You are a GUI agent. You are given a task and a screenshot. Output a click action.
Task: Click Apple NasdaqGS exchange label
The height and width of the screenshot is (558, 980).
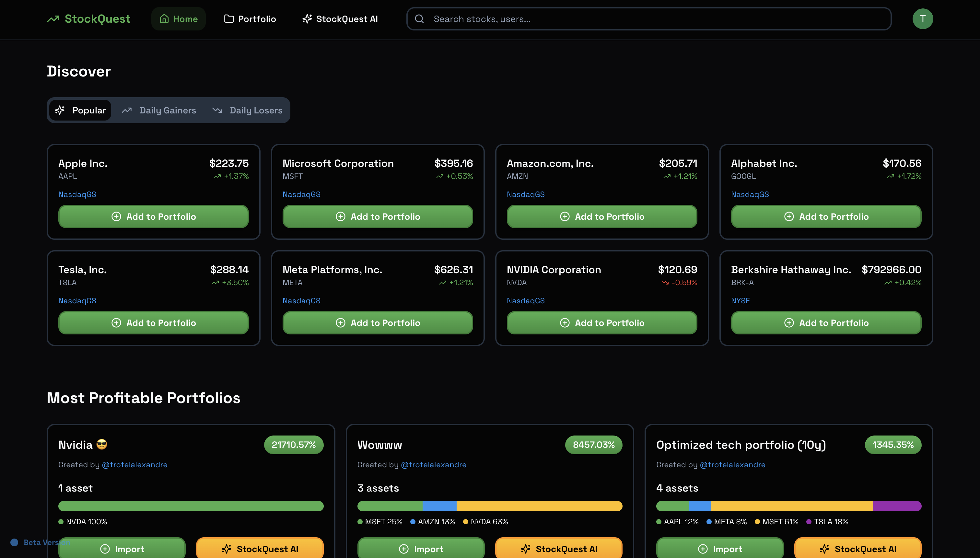click(77, 194)
